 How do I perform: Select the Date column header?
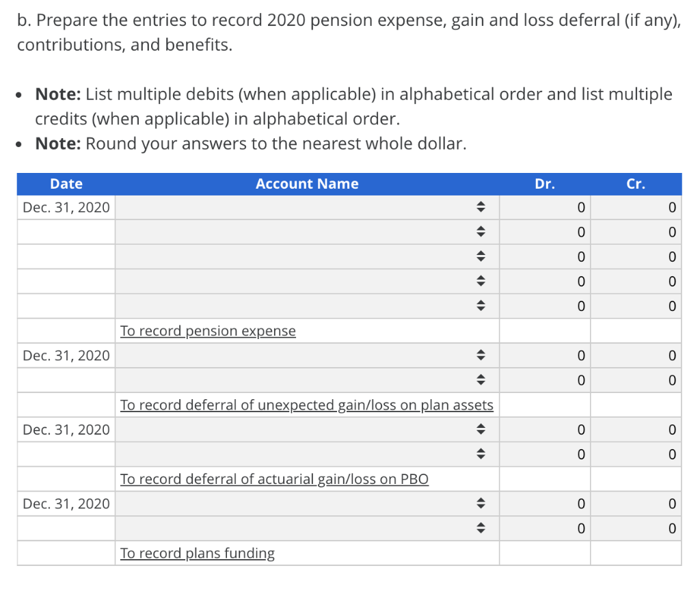[66, 183]
